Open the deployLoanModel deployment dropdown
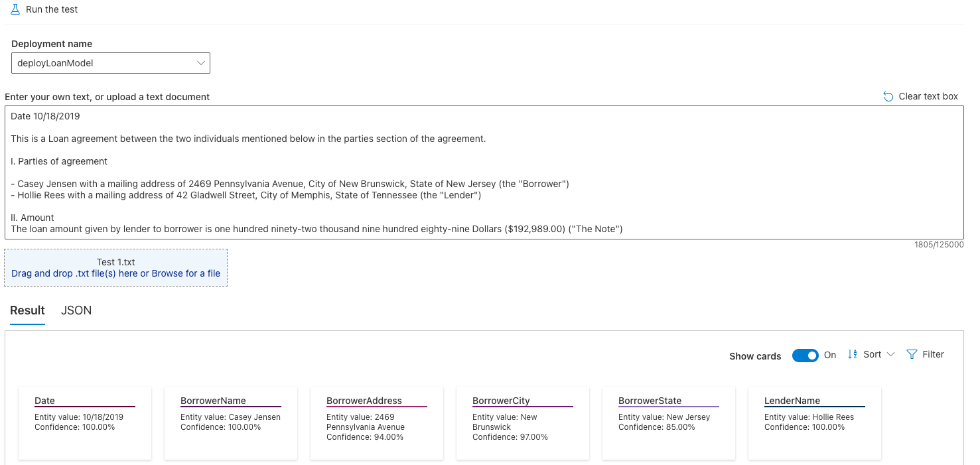Viewport: 980px width, 465px height. (111, 63)
